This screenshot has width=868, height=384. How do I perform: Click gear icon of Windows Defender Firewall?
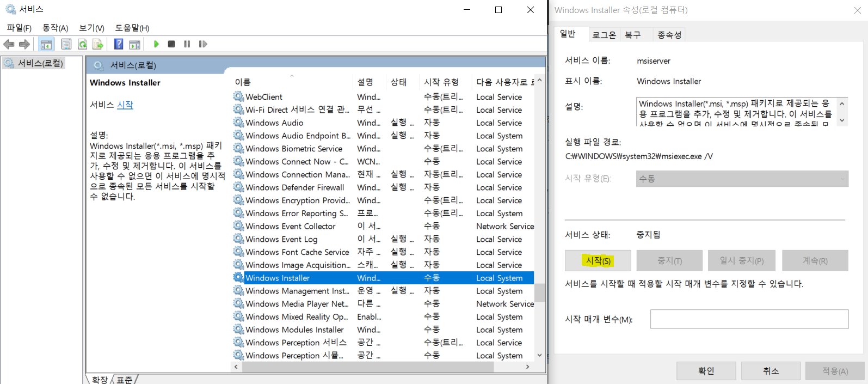(x=238, y=187)
